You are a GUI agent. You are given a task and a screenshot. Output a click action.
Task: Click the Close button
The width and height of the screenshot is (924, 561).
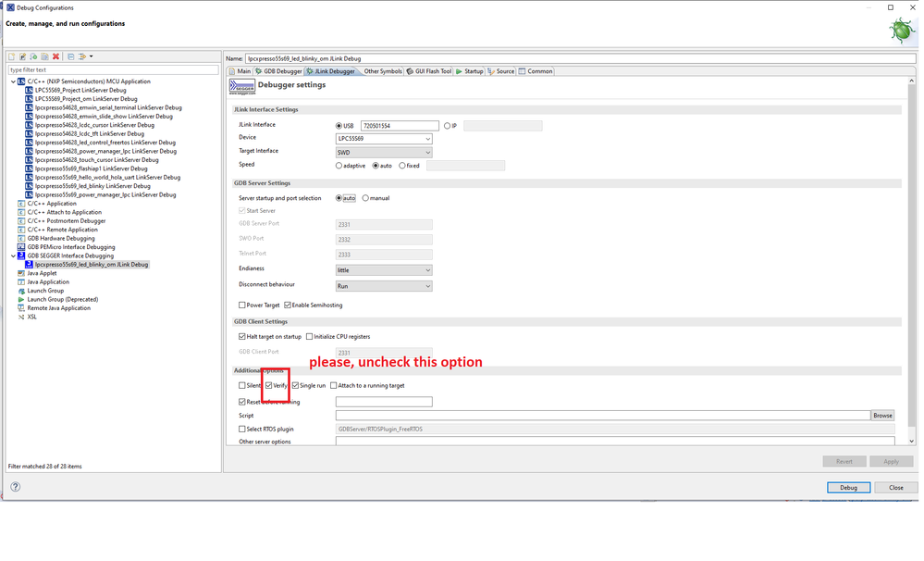point(895,487)
